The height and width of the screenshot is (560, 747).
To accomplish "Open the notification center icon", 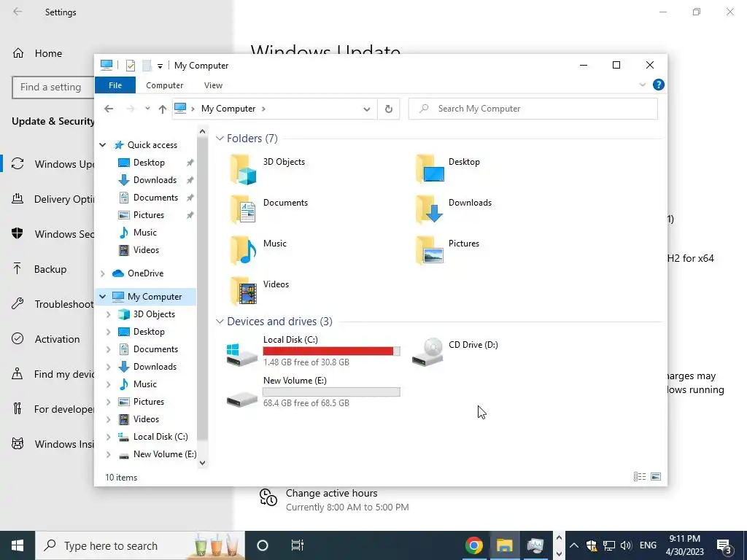I will coord(725,545).
